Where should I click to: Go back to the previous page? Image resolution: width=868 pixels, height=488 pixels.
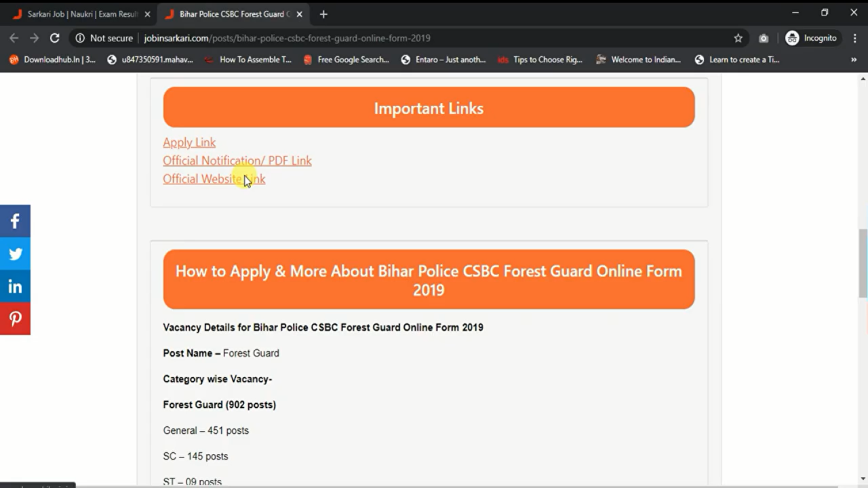[x=14, y=38]
